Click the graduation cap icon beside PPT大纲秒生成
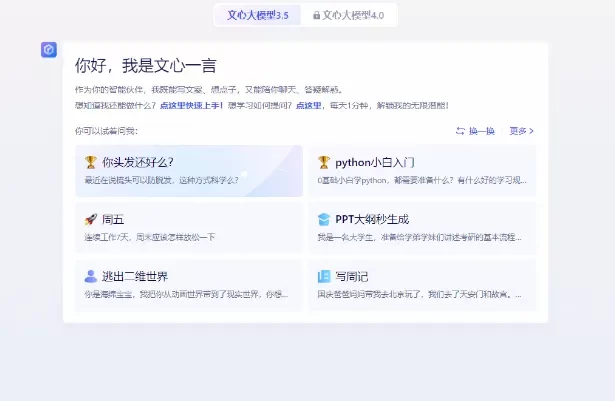This screenshot has height=401, width=615. 324,219
